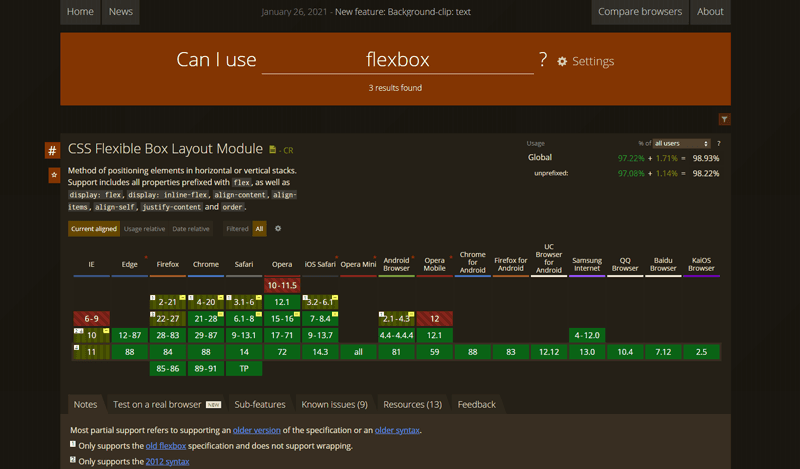Enable the Filtered browser view

(237, 229)
